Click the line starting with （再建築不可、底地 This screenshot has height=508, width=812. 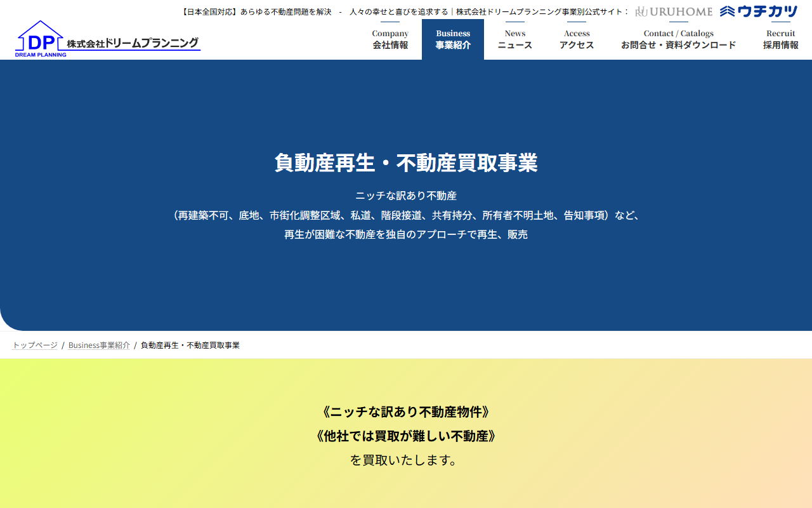406,215
